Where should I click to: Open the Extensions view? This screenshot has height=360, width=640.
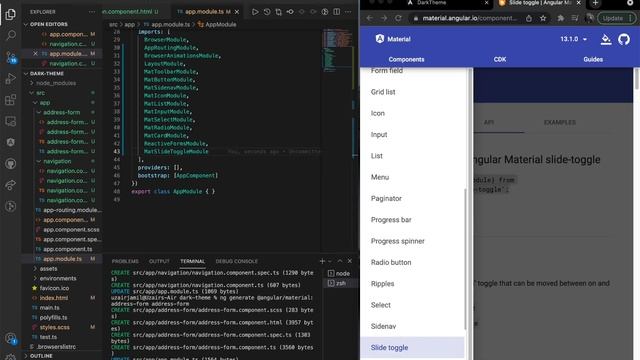tap(11, 100)
